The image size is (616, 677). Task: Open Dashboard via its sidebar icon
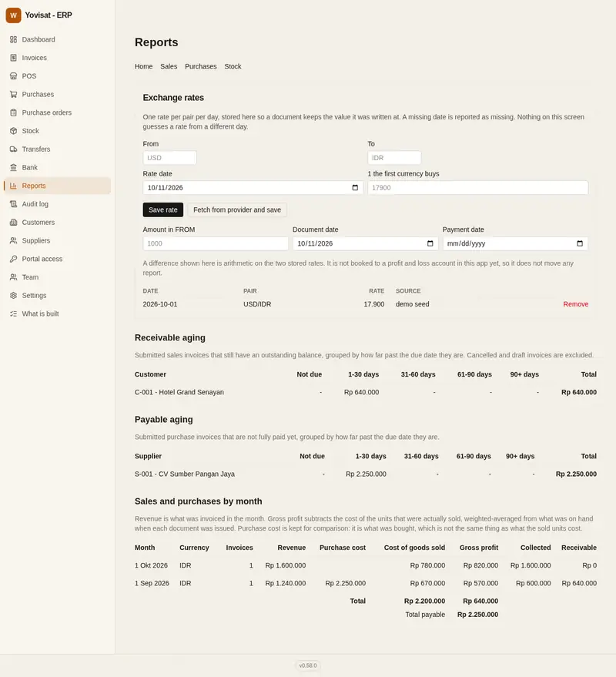(x=13, y=39)
